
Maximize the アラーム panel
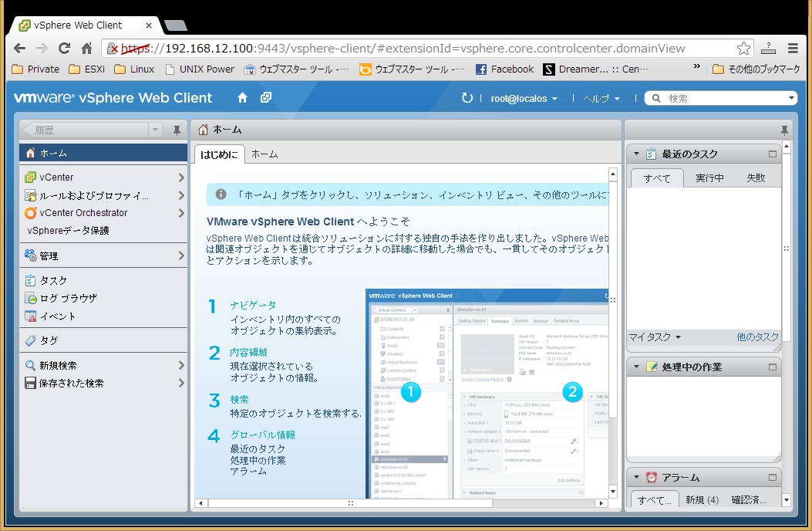[773, 478]
